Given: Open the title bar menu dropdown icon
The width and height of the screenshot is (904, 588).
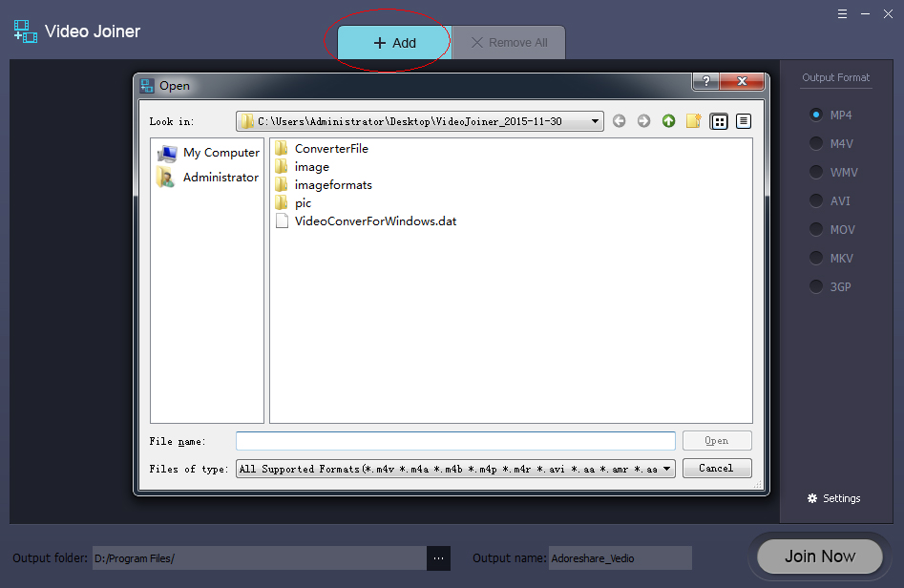Looking at the screenshot, I should pyautogui.click(x=842, y=14).
